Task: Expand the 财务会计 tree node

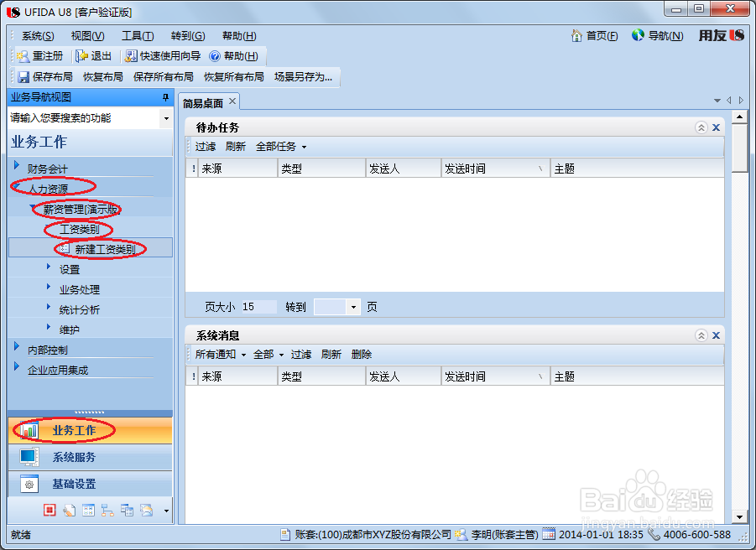Action: click(x=17, y=165)
